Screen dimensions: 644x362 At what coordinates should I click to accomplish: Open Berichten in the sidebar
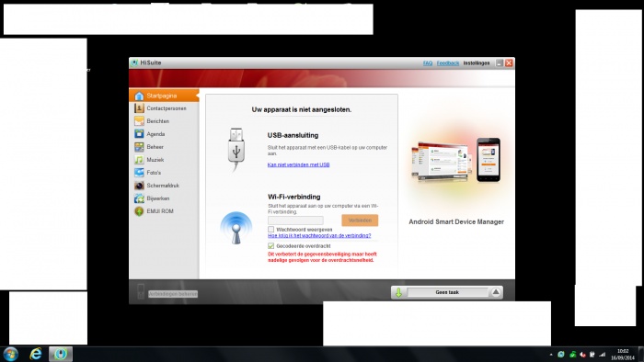point(164,121)
